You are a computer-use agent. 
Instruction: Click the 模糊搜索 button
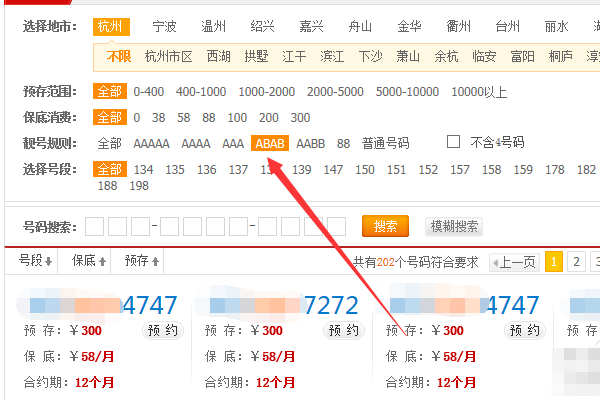coord(453,226)
